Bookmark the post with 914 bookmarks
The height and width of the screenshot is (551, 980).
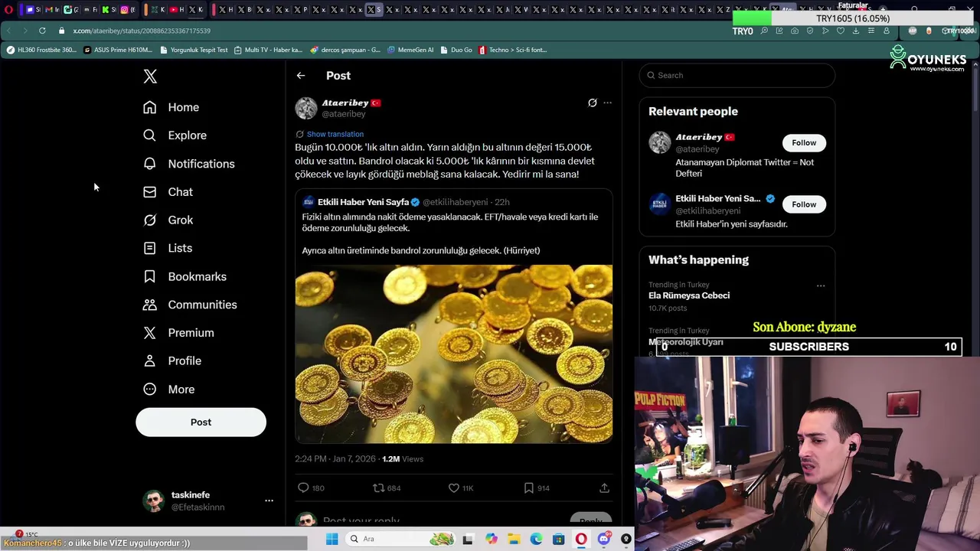coord(528,487)
